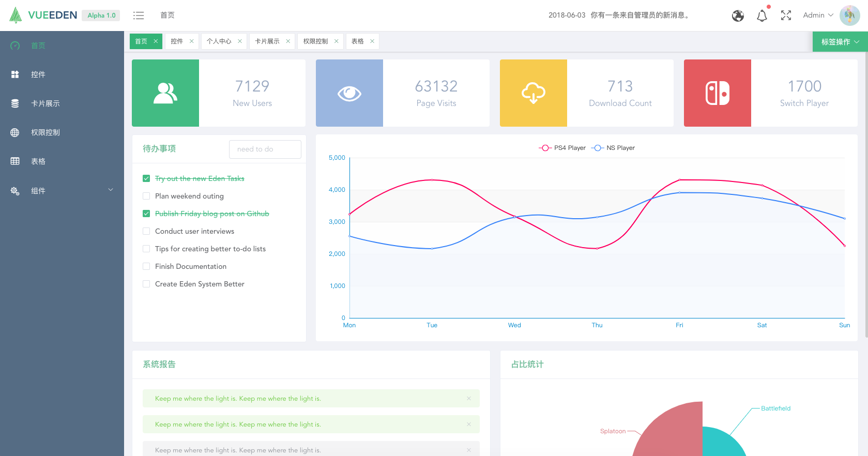Click the green New Users icon tile

(x=165, y=93)
